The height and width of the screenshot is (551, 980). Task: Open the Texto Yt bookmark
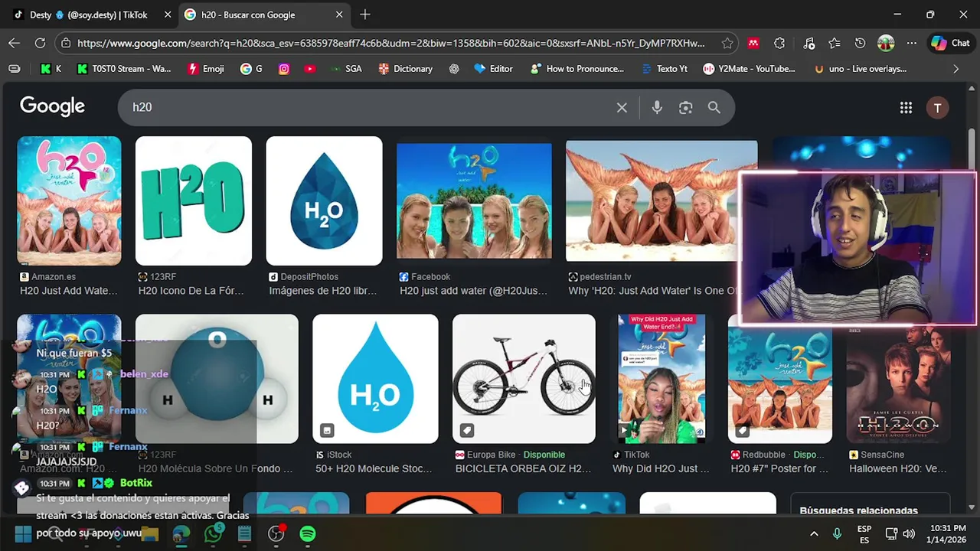[664, 69]
